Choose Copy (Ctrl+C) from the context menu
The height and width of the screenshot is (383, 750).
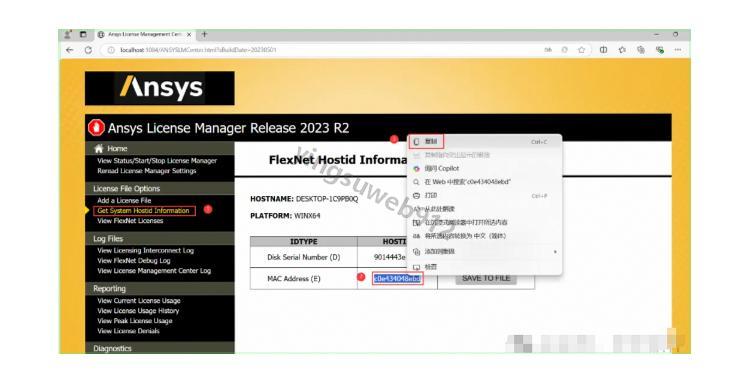coord(484,142)
